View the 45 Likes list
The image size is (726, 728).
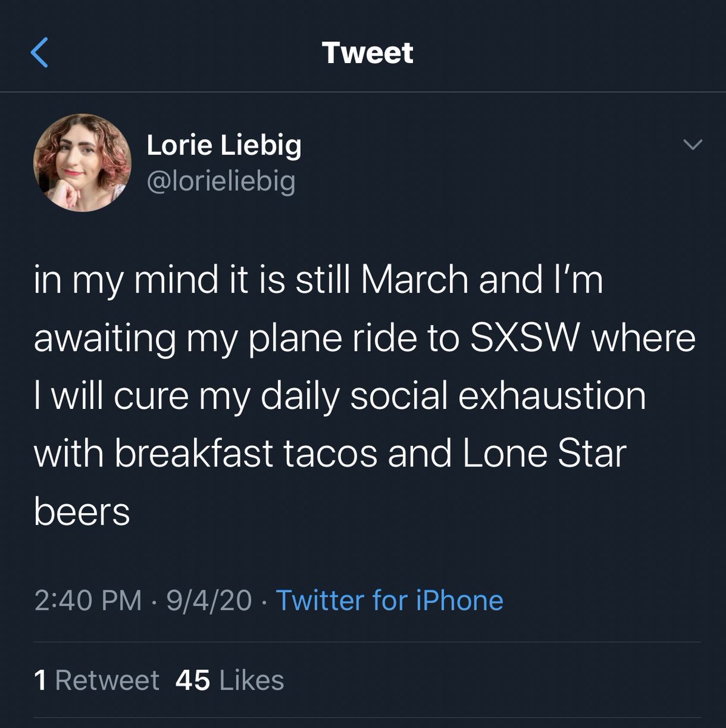(x=229, y=680)
